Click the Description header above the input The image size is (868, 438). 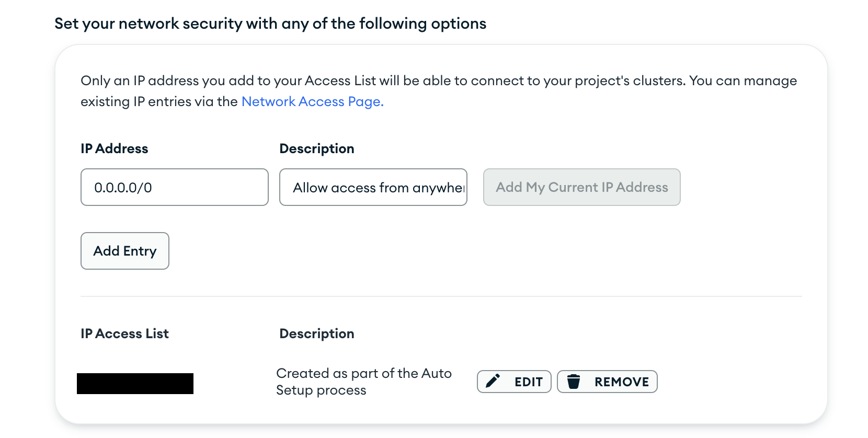point(317,148)
